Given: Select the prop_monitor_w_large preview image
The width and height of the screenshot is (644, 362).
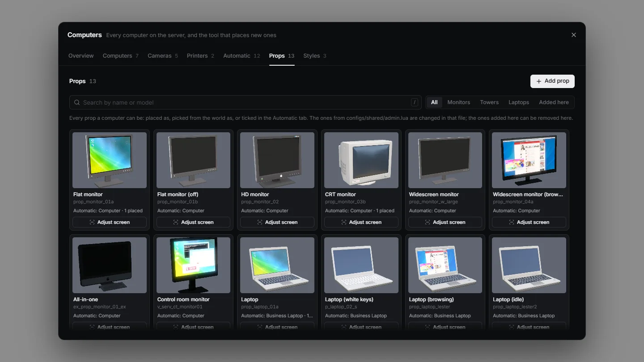Looking at the screenshot, I should coord(445,160).
